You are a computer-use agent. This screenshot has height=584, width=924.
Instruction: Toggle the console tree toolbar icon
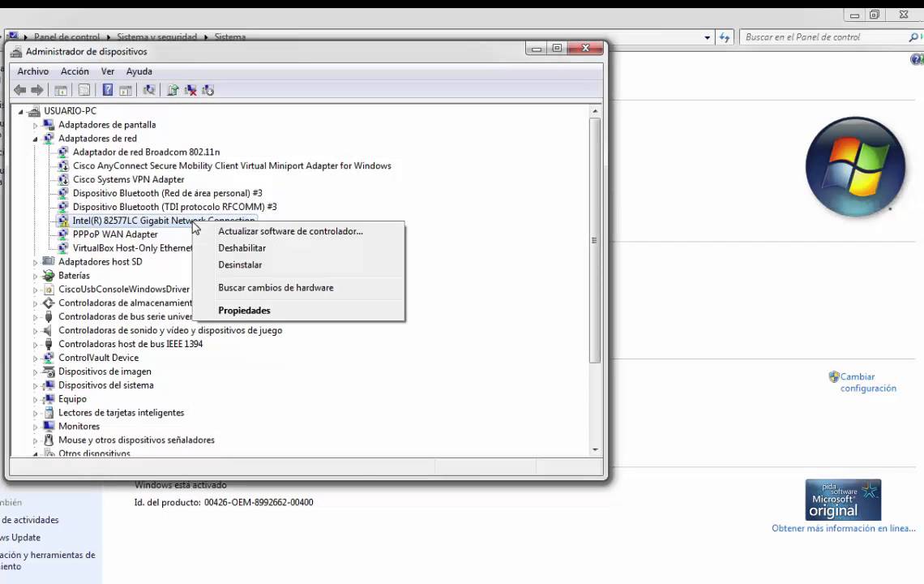61,90
